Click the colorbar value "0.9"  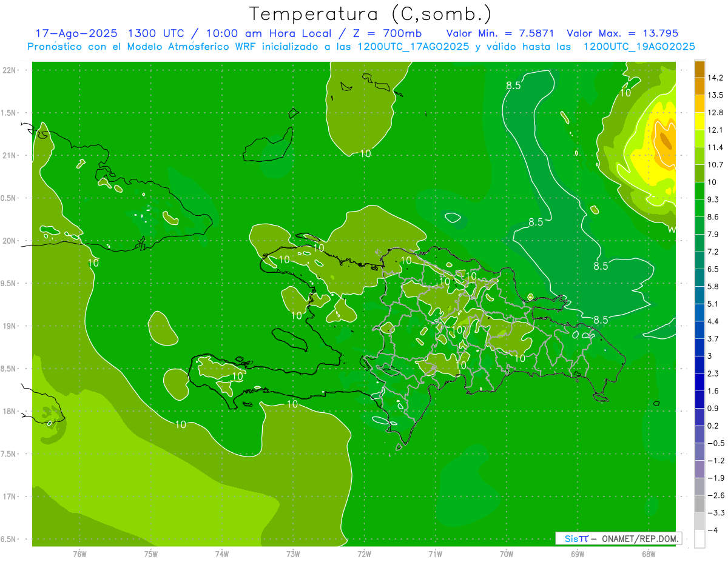pyautogui.click(x=713, y=408)
